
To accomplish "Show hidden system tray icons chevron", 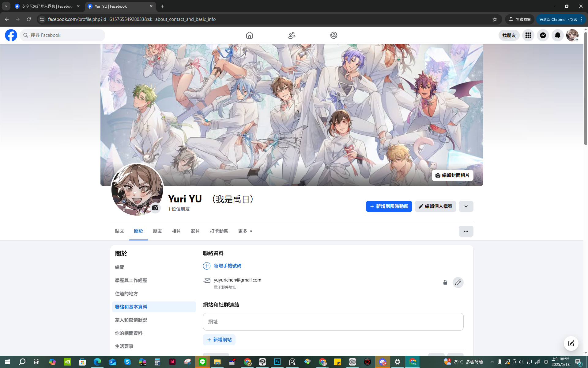I will [x=492, y=362].
